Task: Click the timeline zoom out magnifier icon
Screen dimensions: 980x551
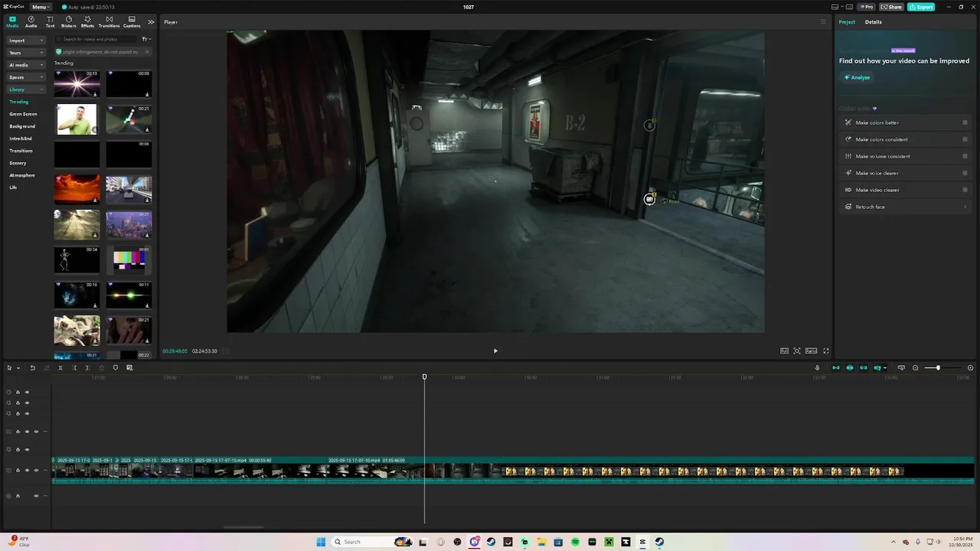Action: [x=915, y=368]
